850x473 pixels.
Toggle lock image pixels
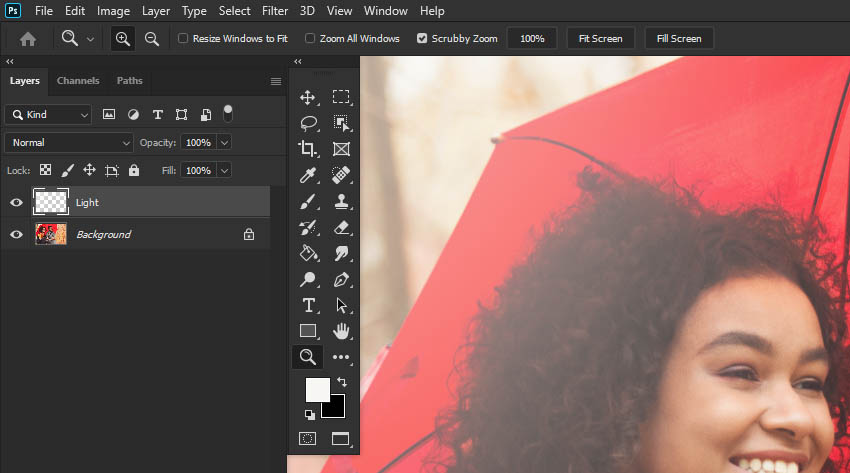click(x=67, y=170)
